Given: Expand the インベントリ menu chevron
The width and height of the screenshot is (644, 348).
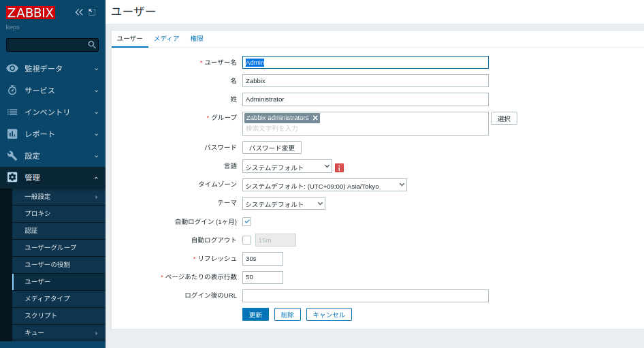Looking at the screenshot, I should pyautogui.click(x=97, y=112).
